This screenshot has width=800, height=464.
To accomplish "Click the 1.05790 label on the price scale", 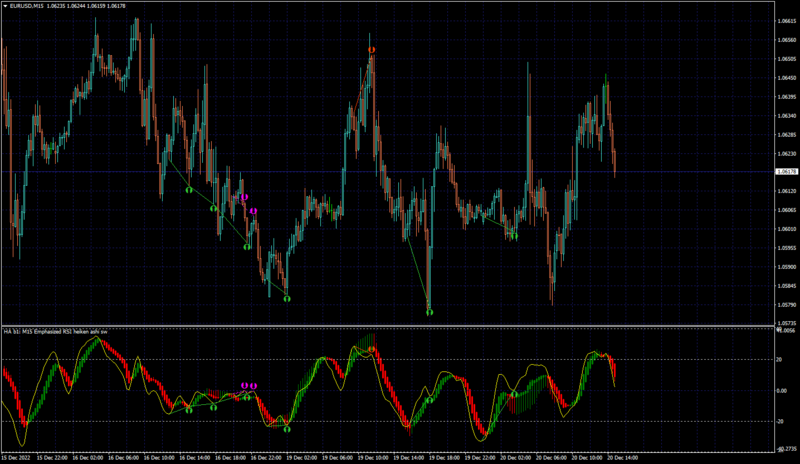I will coord(786,305).
